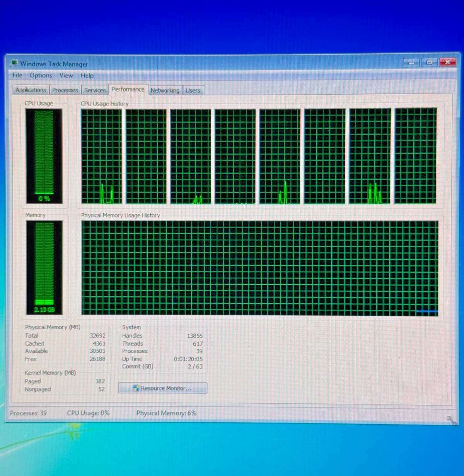Viewport: 464px width, 476px height.
Task: Click the System group label
Action: coord(131,327)
